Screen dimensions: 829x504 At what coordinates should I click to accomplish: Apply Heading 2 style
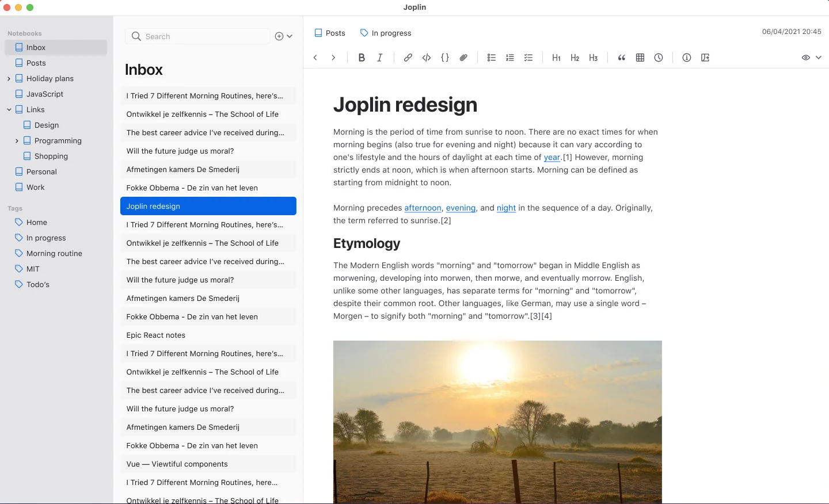click(575, 58)
